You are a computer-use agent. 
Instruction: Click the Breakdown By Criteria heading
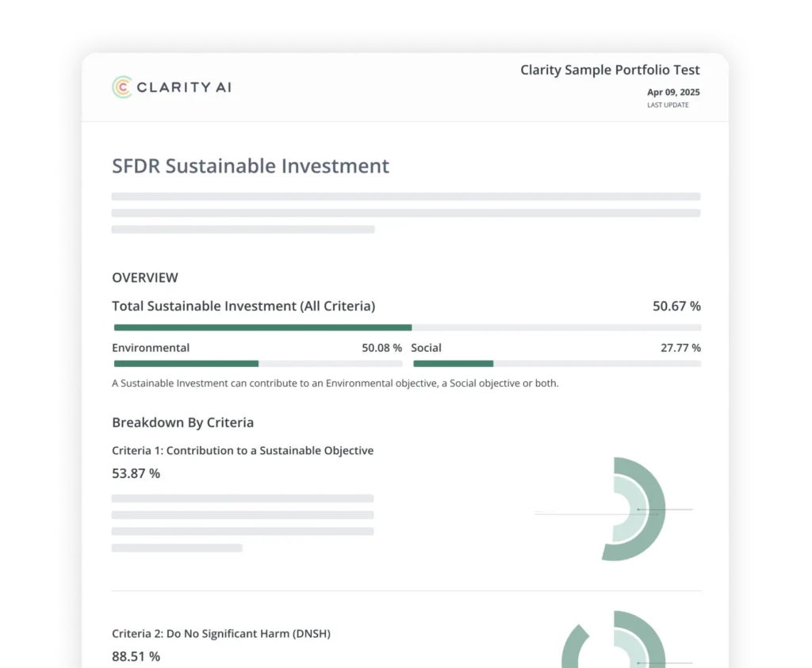click(183, 422)
